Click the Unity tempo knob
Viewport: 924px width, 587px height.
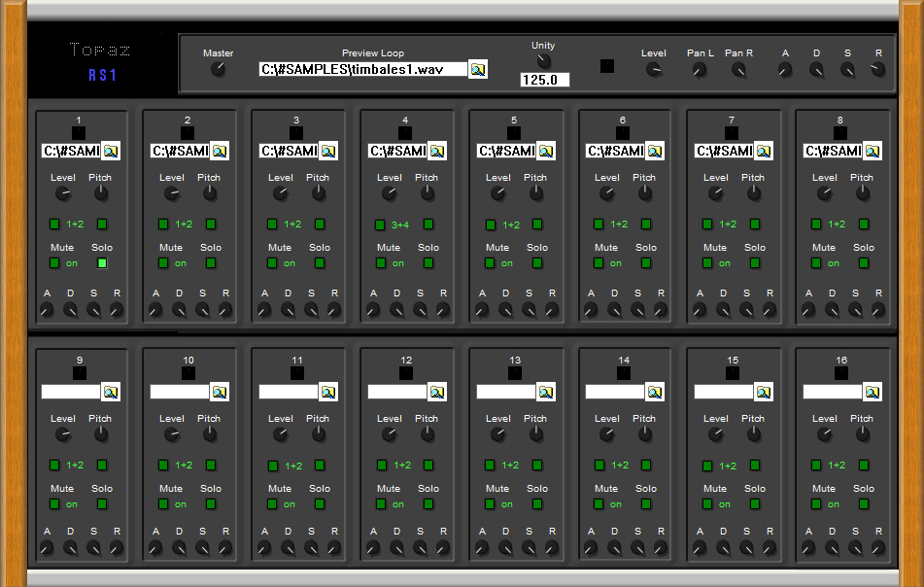click(x=543, y=60)
